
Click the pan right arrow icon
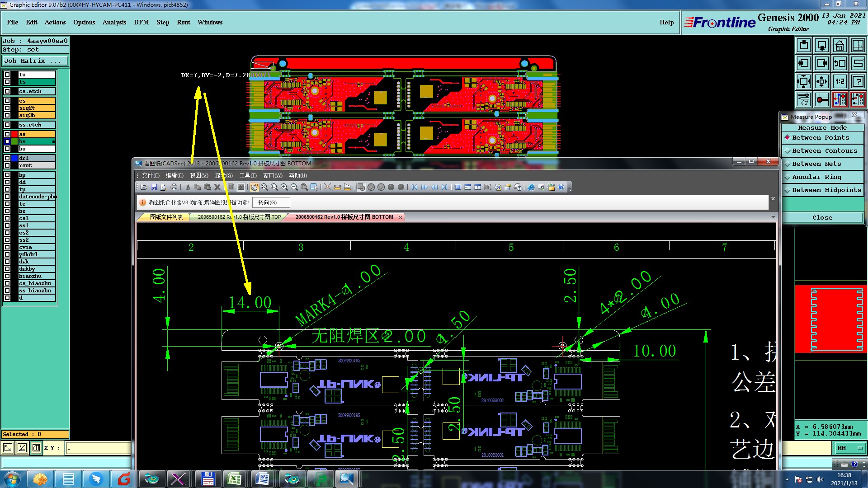tap(821, 63)
